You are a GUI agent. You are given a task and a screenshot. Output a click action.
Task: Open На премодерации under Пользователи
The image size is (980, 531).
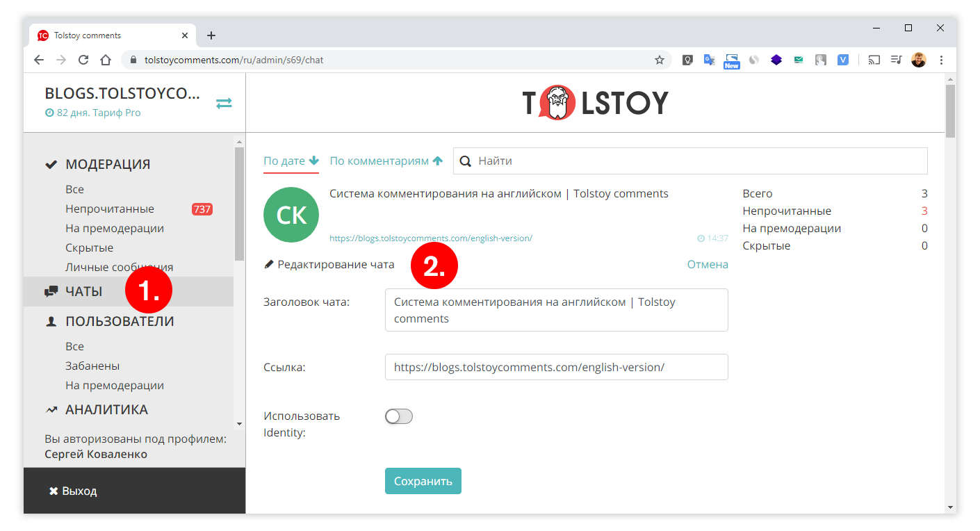[x=115, y=385]
